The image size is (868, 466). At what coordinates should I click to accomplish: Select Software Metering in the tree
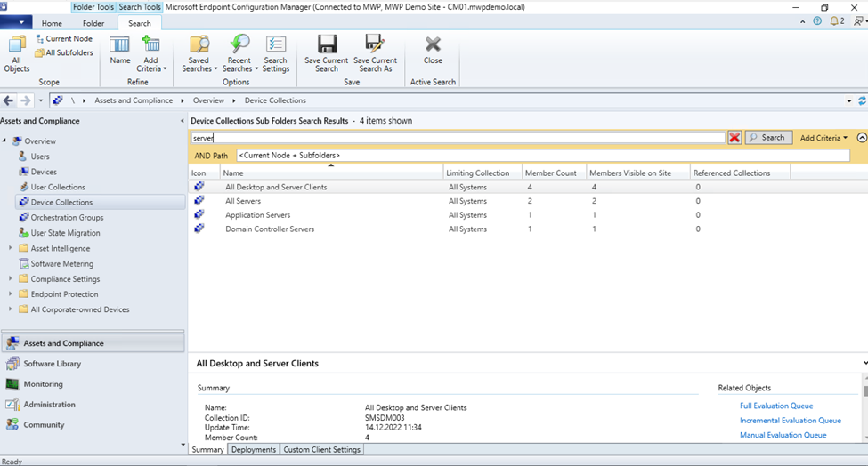pos(62,263)
